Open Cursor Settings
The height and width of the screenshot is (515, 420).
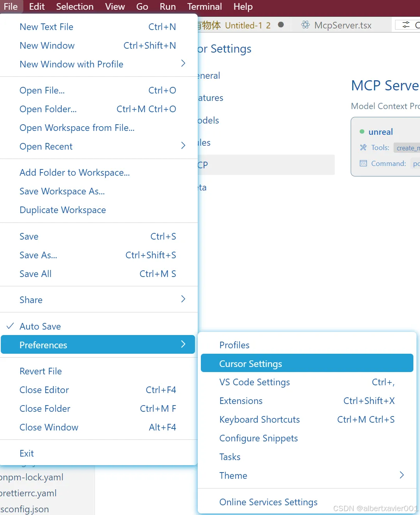pyautogui.click(x=307, y=363)
